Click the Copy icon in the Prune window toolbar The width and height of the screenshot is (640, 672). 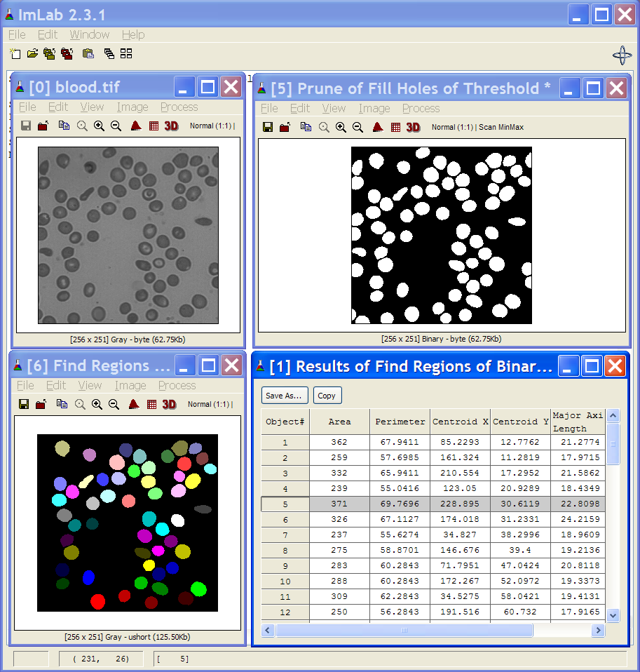point(306,127)
